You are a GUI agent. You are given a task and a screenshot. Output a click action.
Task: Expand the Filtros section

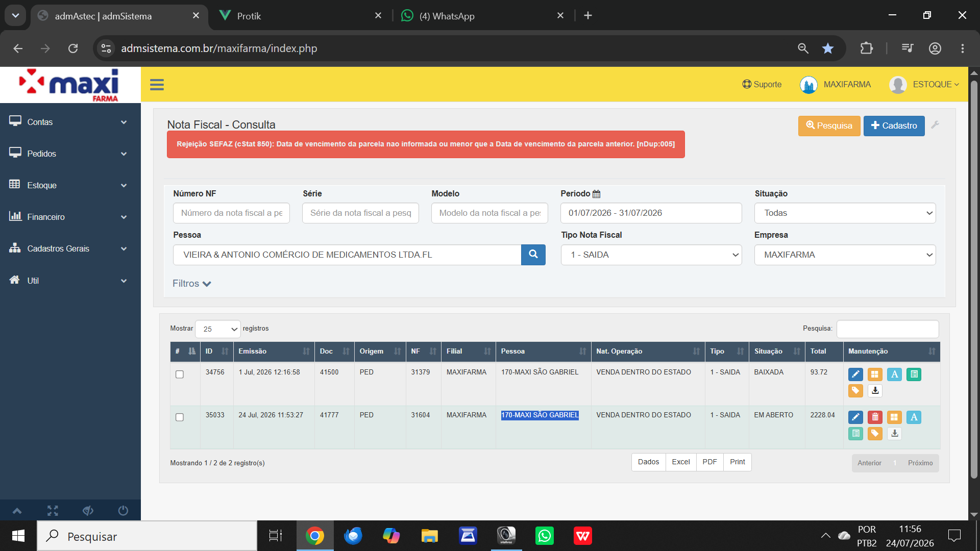(x=191, y=284)
